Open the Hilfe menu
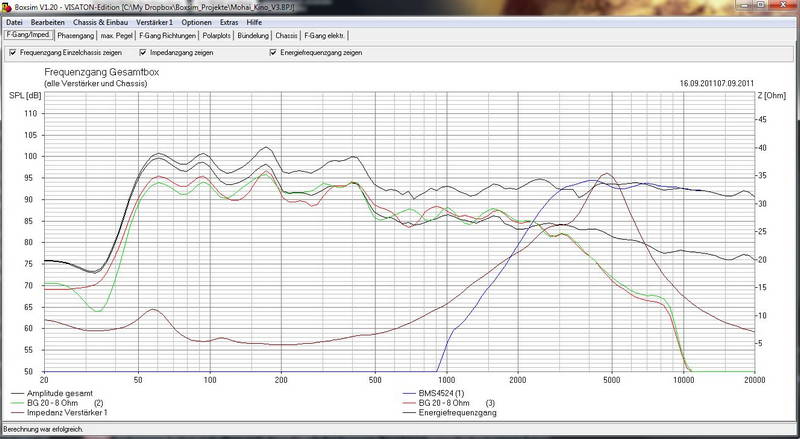This screenshot has height=439, width=800. [255, 20]
